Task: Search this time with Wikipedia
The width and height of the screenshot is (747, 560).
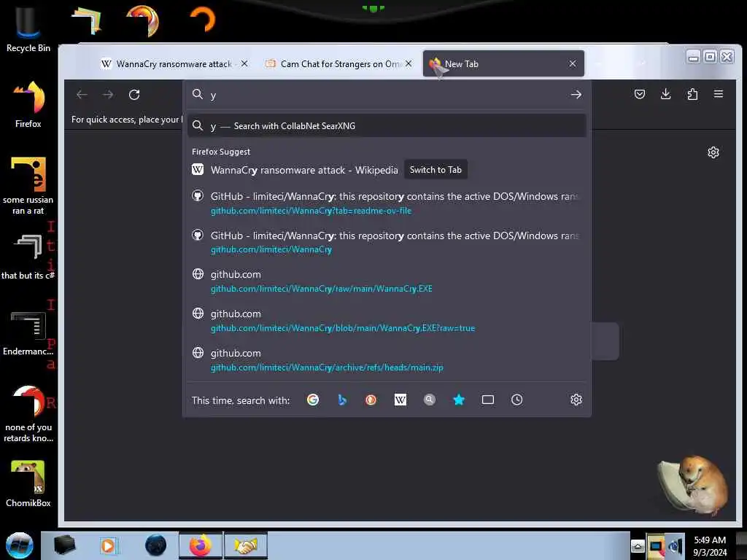Action: click(x=400, y=400)
